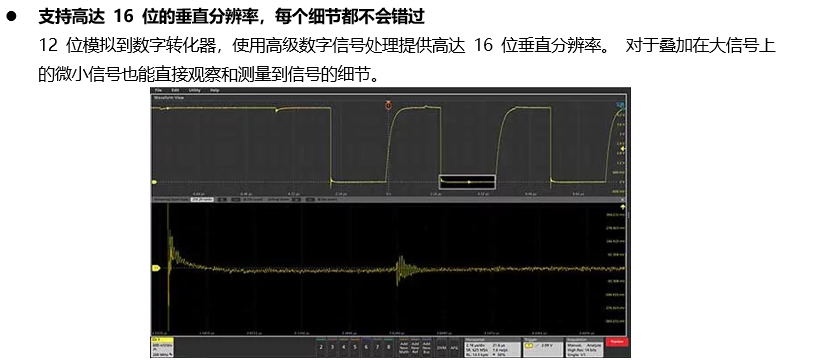Click the zoom horizontal scale field

[202, 200]
